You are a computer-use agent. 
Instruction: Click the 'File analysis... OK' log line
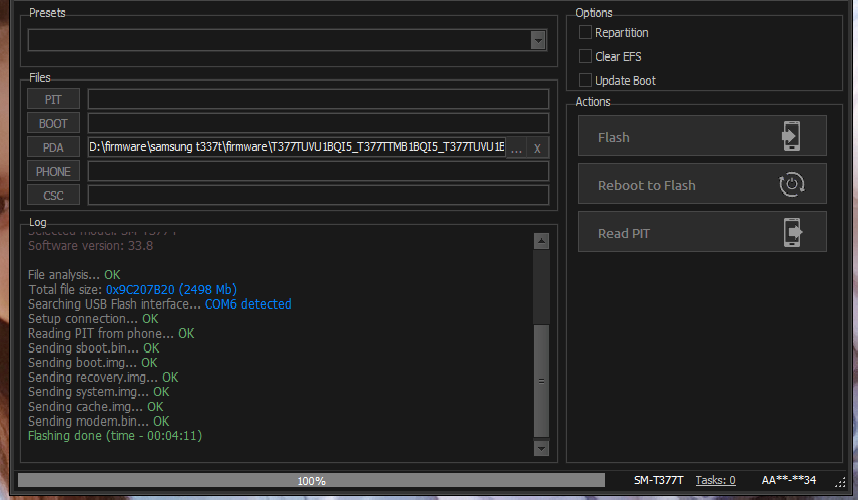click(x=74, y=275)
